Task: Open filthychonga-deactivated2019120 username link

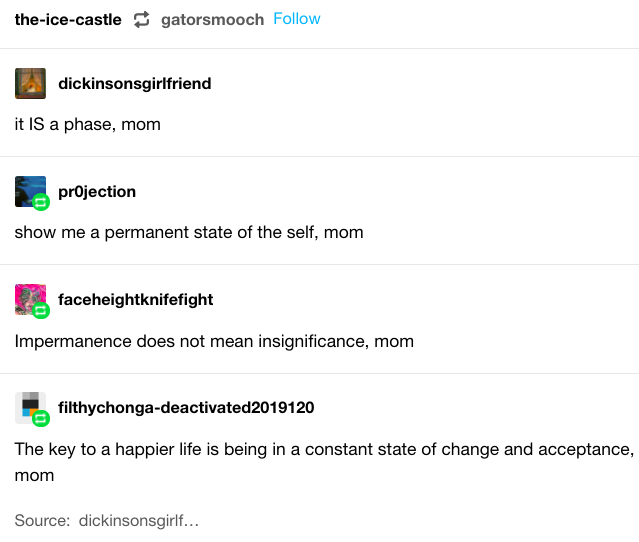Action: 187,408
